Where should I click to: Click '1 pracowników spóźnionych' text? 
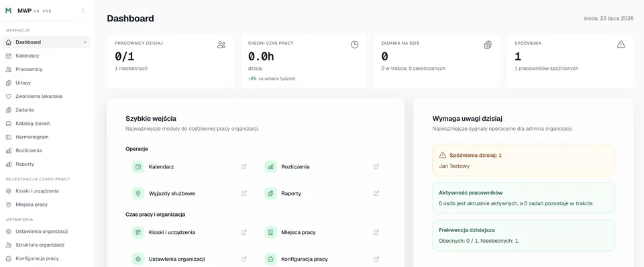coord(546,68)
